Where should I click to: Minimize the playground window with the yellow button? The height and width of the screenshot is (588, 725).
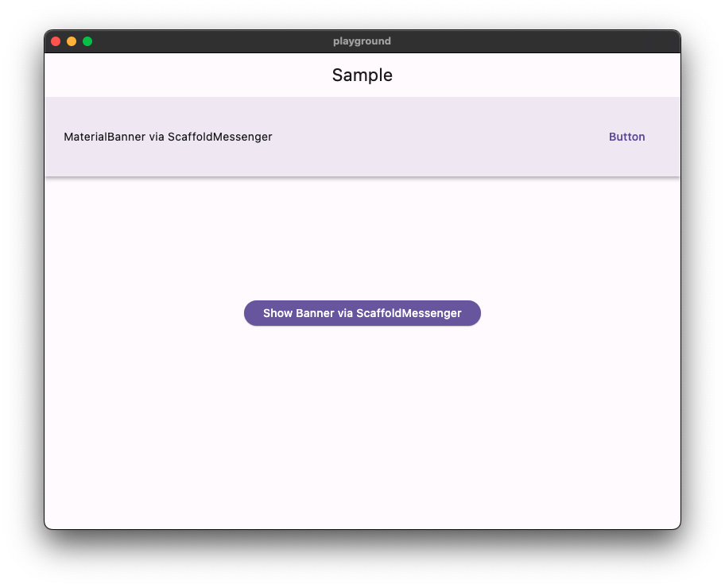click(72, 41)
